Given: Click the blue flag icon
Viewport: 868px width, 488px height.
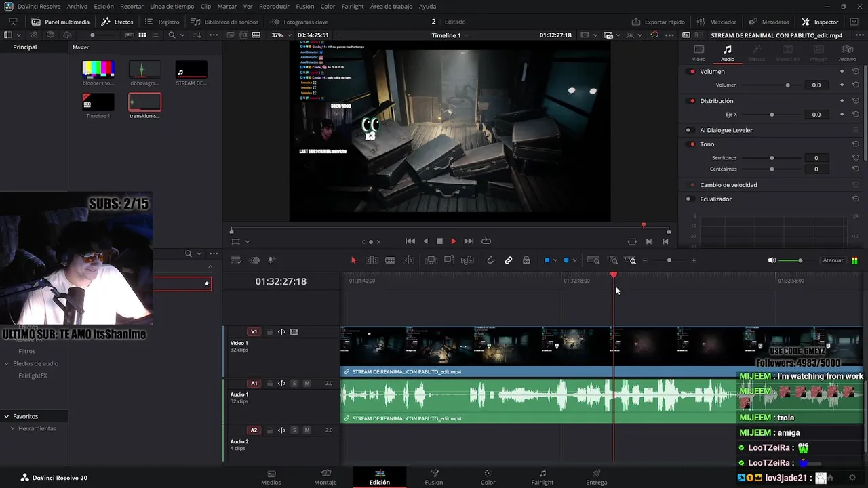Looking at the screenshot, I should [547, 260].
